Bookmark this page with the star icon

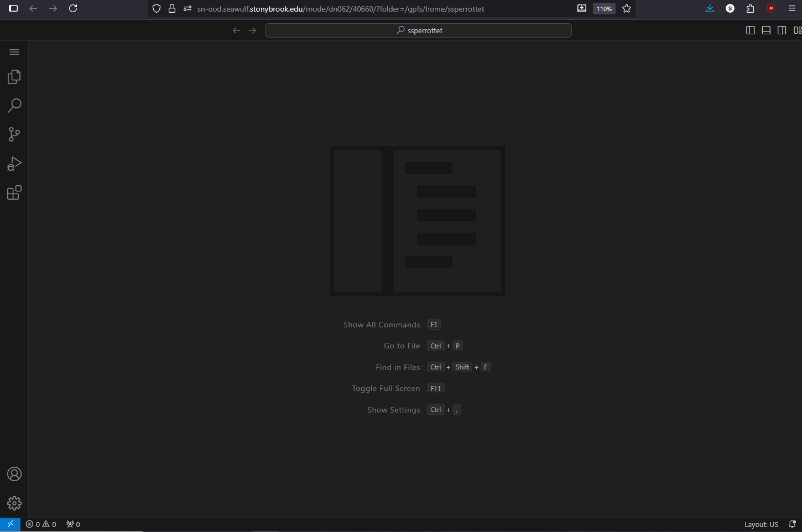(x=627, y=8)
